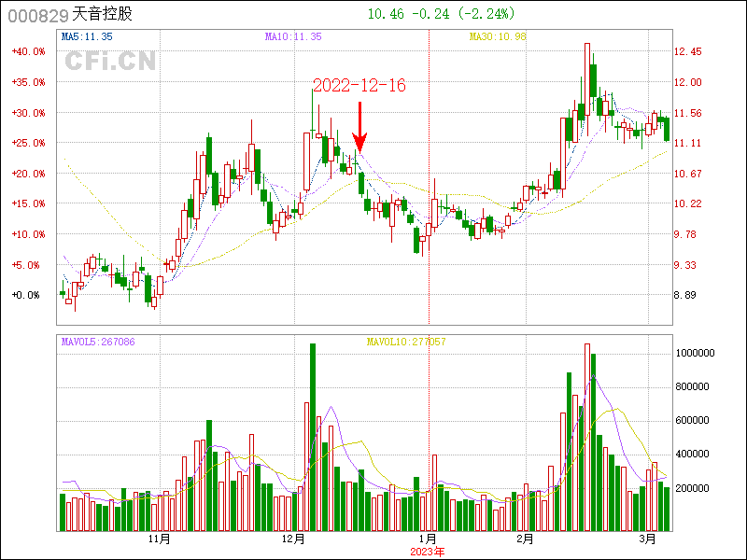The width and height of the screenshot is (747, 560).
Task: Jump to 12月 on time axis
Action: pyautogui.click(x=293, y=539)
